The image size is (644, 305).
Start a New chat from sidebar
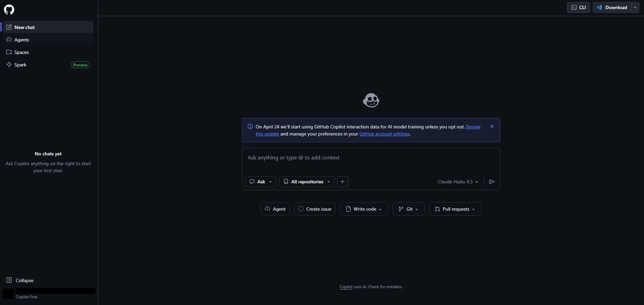[x=48, y=27]
